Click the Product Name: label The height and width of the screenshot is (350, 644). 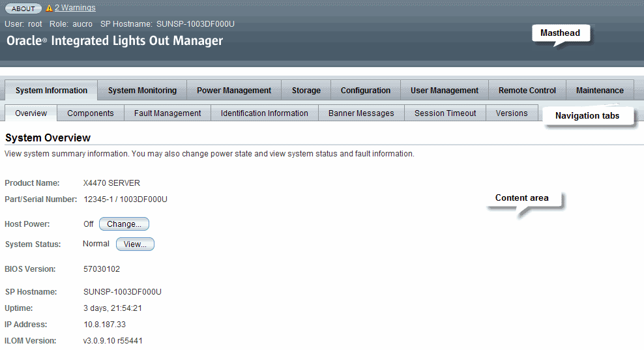pyautogui.click(x=32, y=182)
